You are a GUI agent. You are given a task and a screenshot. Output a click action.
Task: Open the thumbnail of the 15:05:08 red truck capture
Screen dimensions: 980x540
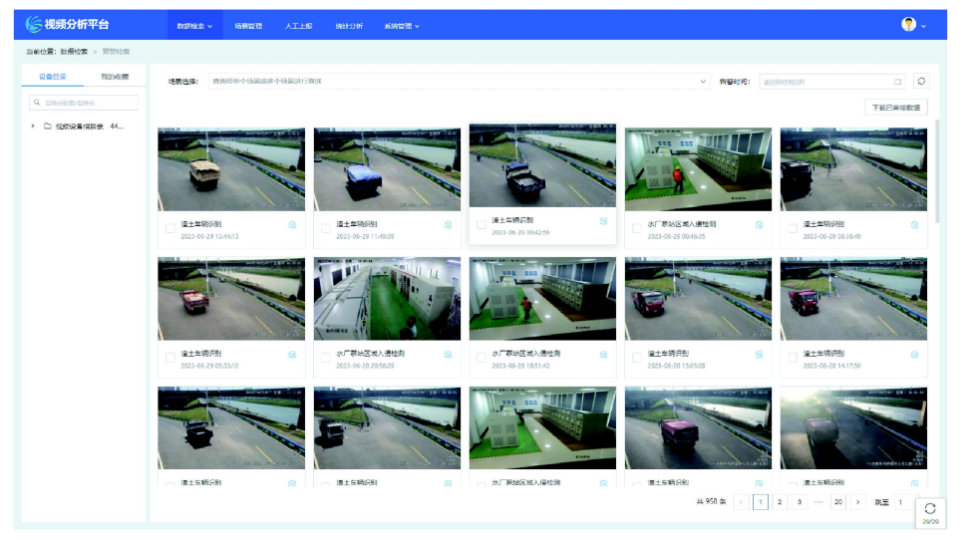tap(698, 299)
